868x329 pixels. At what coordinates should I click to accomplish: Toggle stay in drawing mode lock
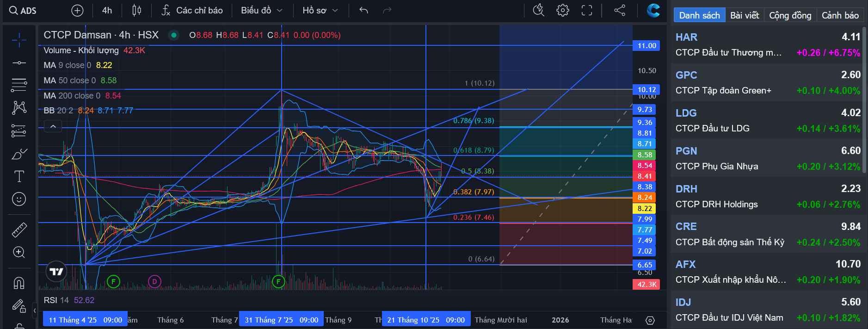(x=19, y=305)
